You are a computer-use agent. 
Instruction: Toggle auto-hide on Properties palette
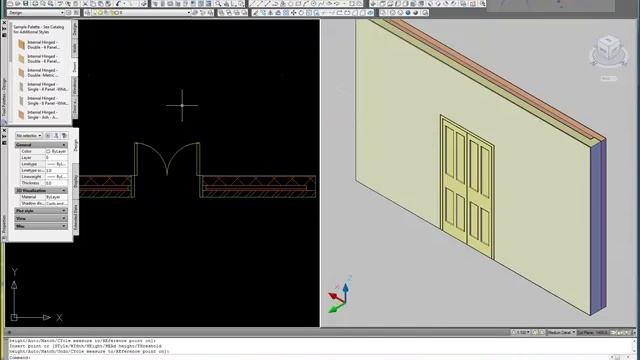point(4,137)
